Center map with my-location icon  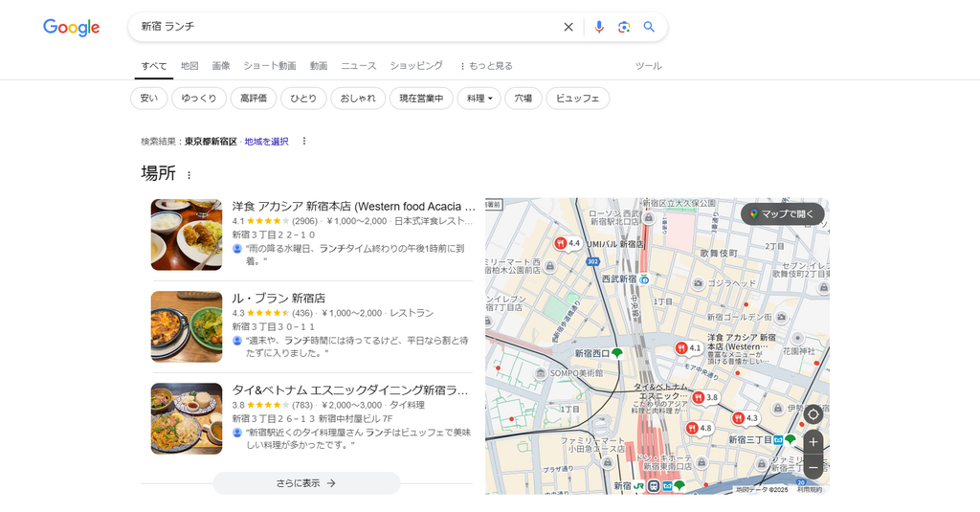point(813,413)
